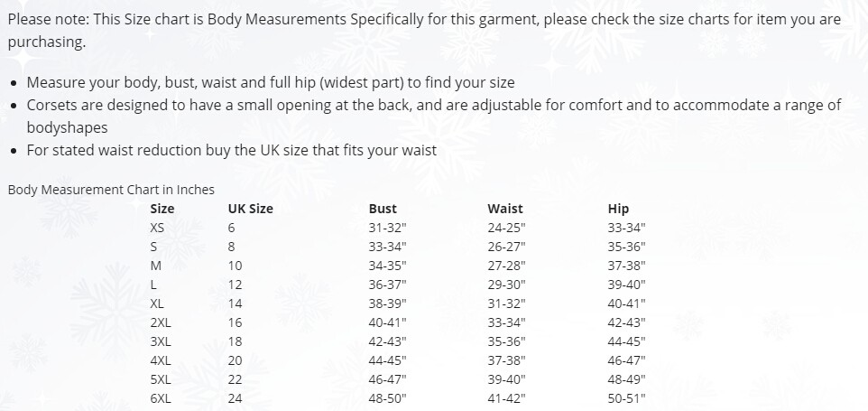Click the XS size row label
Screen dimensions: 868x411
pyautogui.click(x=158, y=228)
